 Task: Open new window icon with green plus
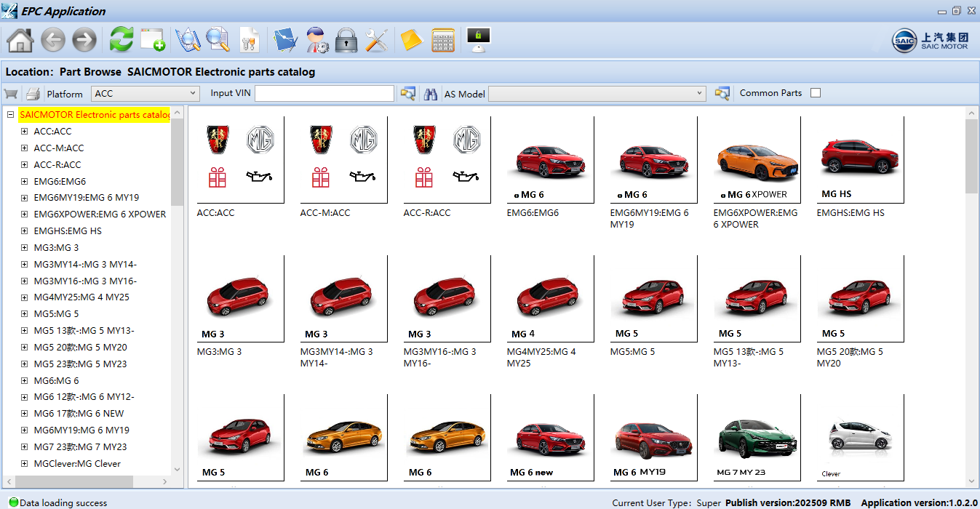153,39
